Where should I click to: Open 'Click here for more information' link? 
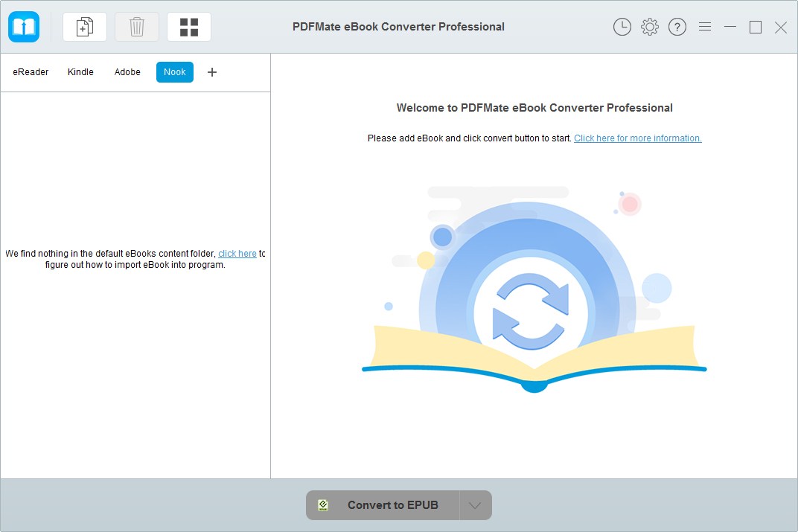(x=638, y=138)
